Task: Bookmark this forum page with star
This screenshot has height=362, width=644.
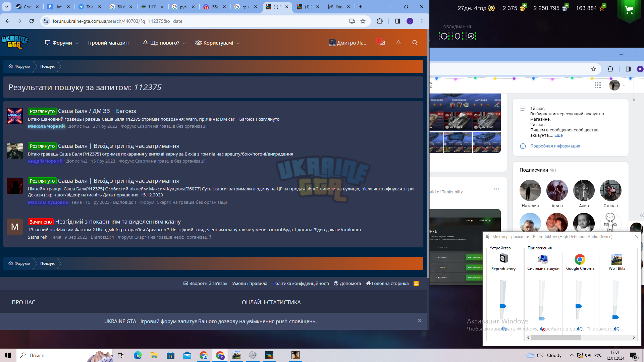Action: point(363,21)
